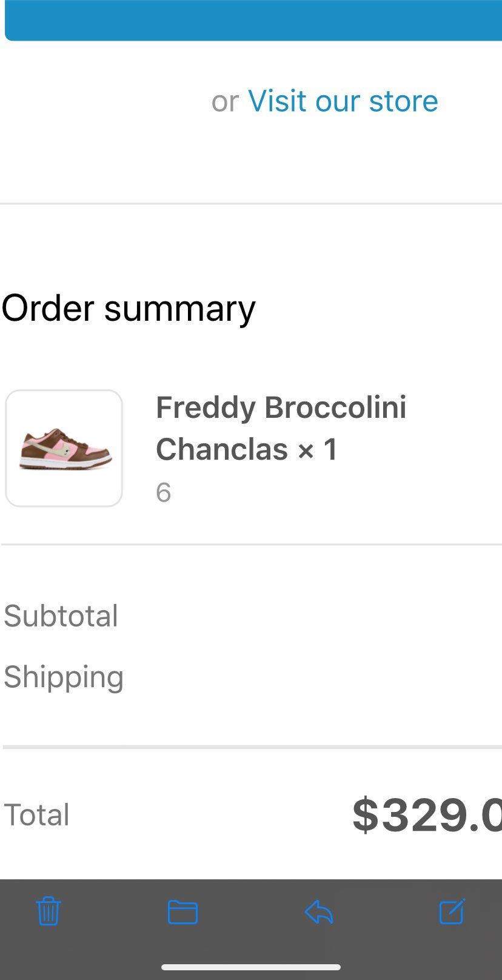
Task: Tap the $329 total amount
Action: [427, 815]
